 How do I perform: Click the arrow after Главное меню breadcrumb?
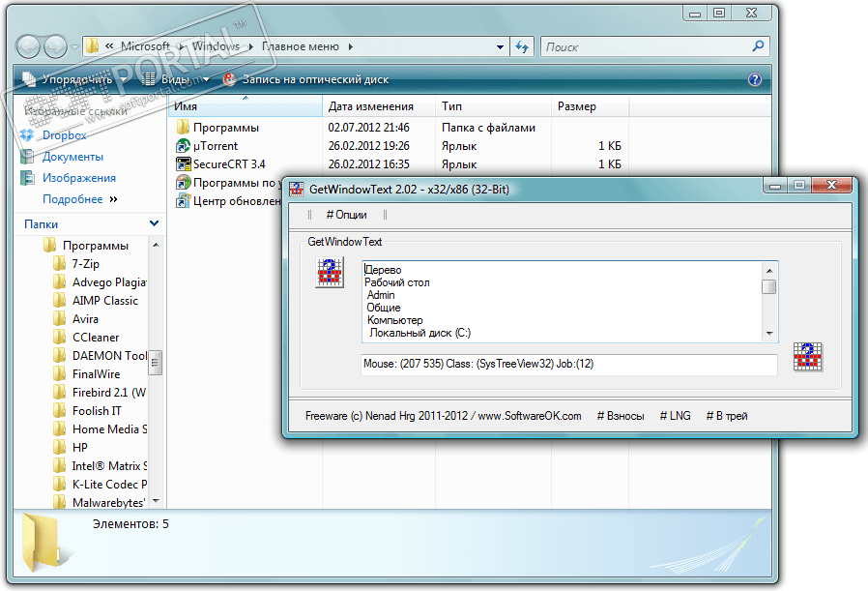coord(351,47)
